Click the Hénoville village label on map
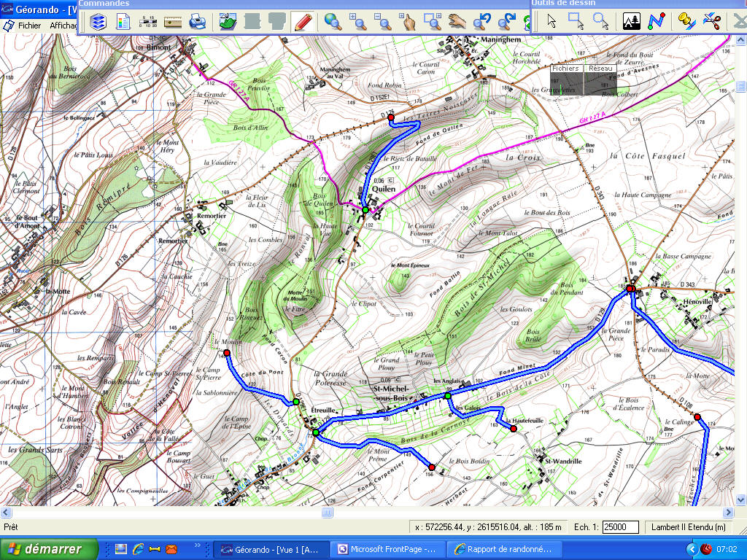This screenshot has height=560, width=747. click(x=697, y=301)
